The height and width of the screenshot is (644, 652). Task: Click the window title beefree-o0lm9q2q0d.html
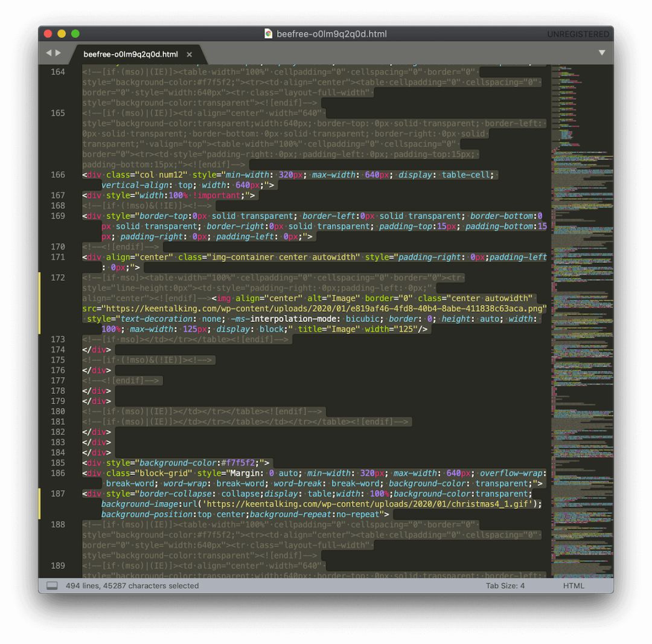[331, 34]
